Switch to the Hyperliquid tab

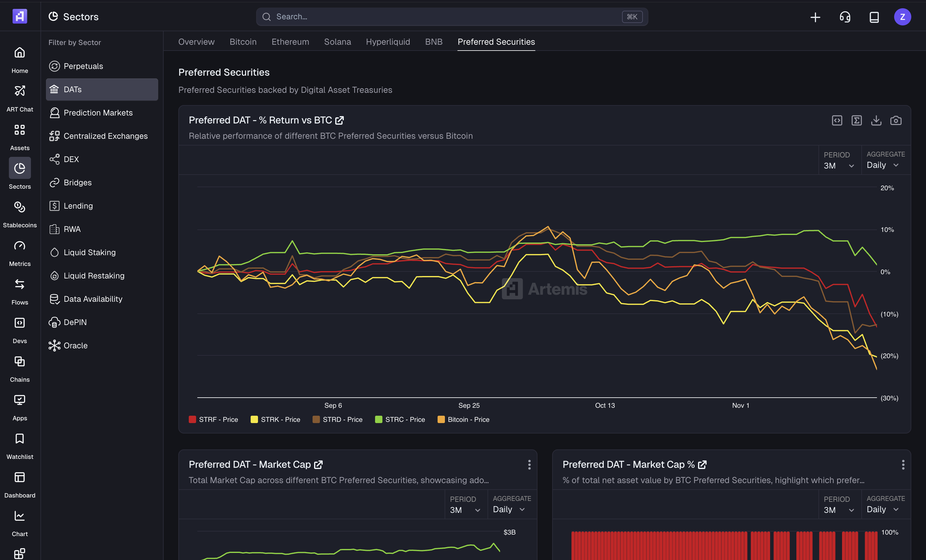(x=388, y=42)
